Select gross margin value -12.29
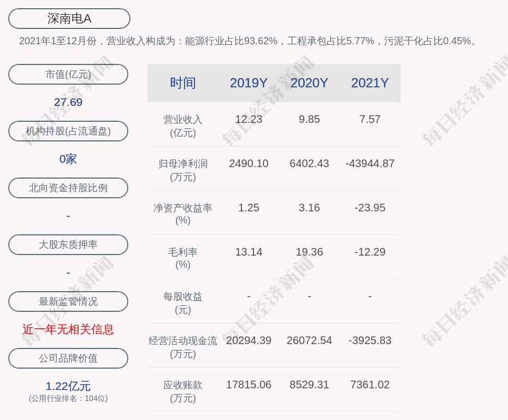The height and width of the screenshot is (420, 508). 370,252
